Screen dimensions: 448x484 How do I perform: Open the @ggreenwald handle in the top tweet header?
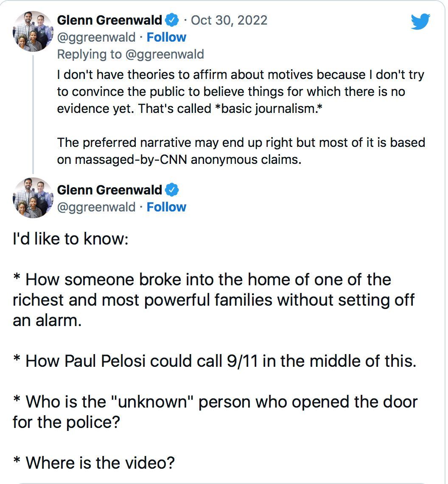coord(96,37)
